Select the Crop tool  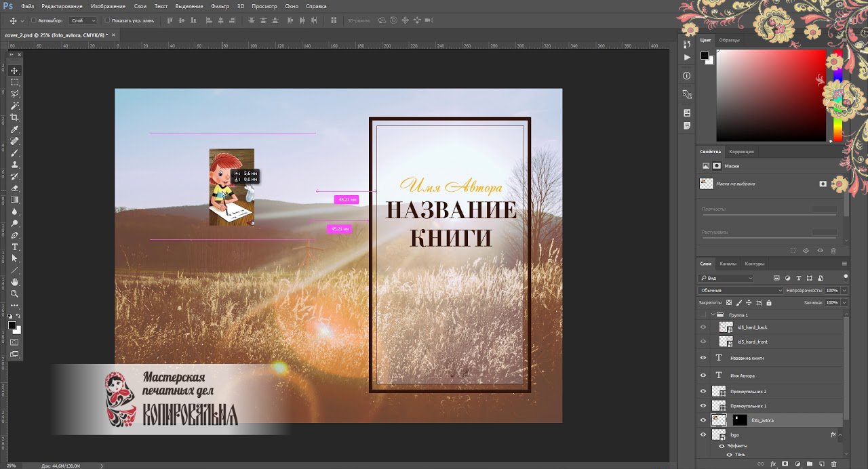pos(14,117)
